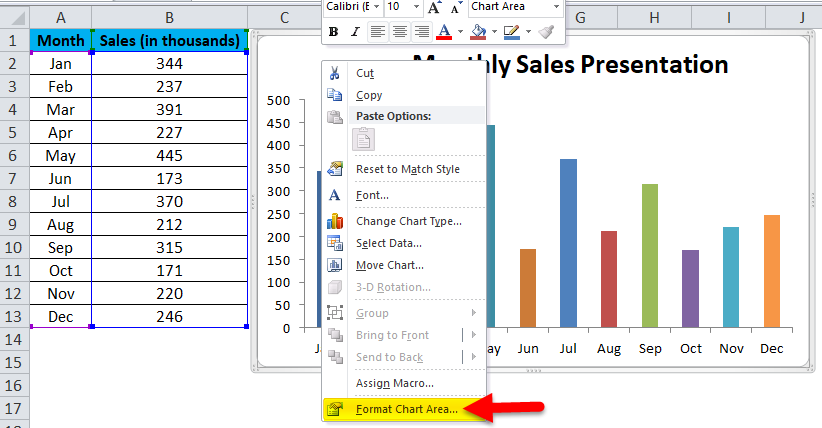This screenshot has width=822, height=428.
Task: Expand the Group submenu arrow
Action: (473, 313)
